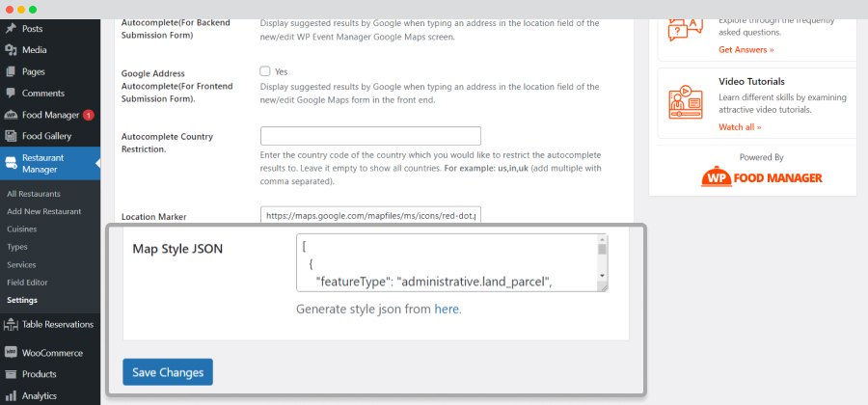Click the Video Tutorials illustration icon
The width and height of the screenshot is (868, 405).
[686, 102]
